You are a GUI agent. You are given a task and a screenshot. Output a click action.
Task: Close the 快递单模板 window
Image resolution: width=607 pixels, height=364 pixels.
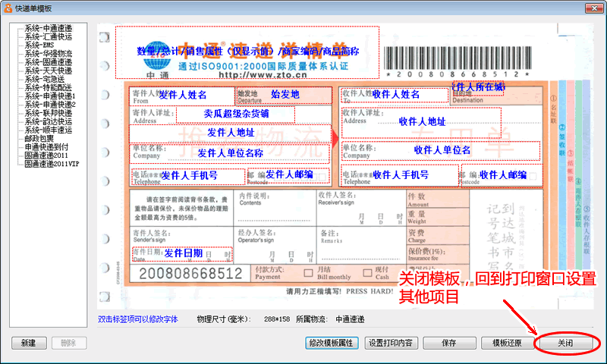(x=594, y=8)
